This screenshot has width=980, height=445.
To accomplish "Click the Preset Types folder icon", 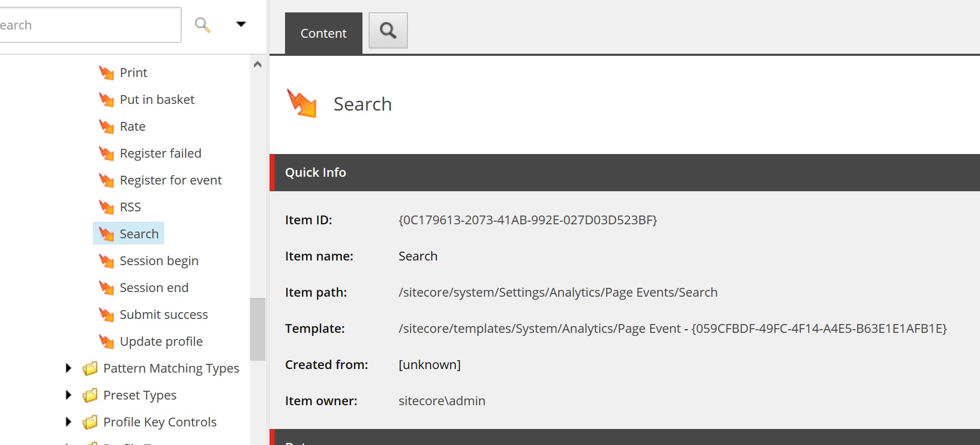I will click(90, 395).
